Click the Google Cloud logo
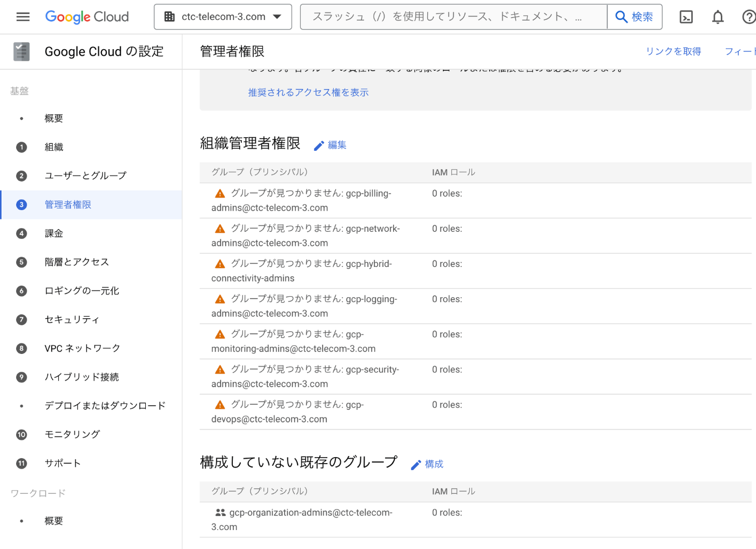The width and height of the screenshot is (756, 549). pyautogui.click(x=87, y=17)
